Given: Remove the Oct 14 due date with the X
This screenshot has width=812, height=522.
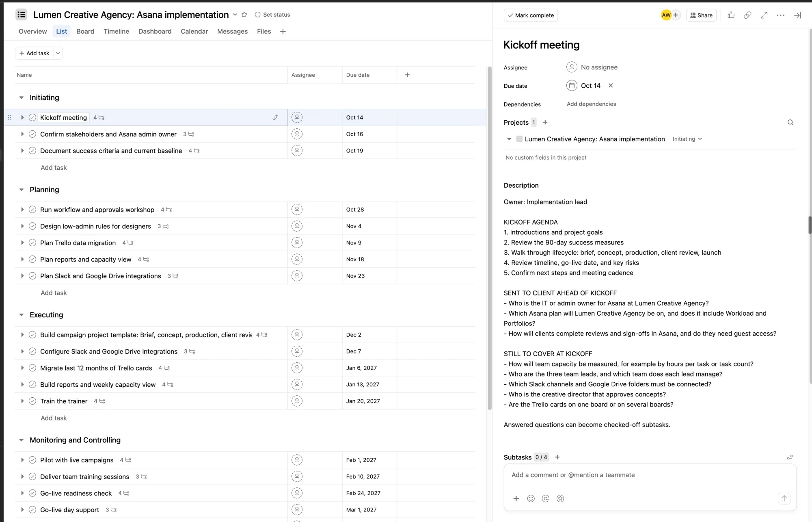Looking at the screenshot, I should [611, 85].
